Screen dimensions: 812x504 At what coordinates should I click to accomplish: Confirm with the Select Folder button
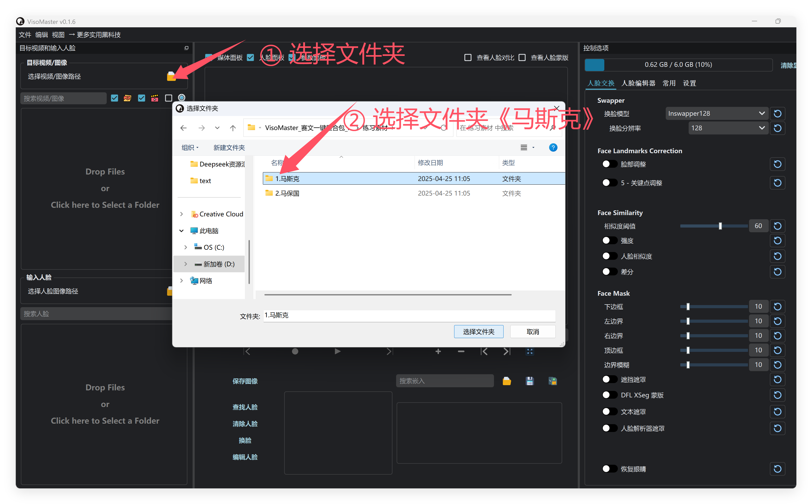[478, 332]
